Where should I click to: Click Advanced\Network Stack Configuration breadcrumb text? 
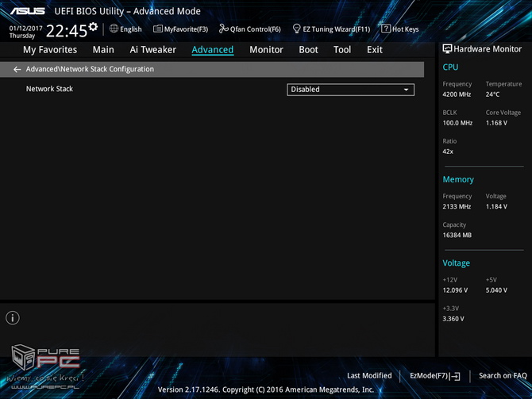(90, 69)
